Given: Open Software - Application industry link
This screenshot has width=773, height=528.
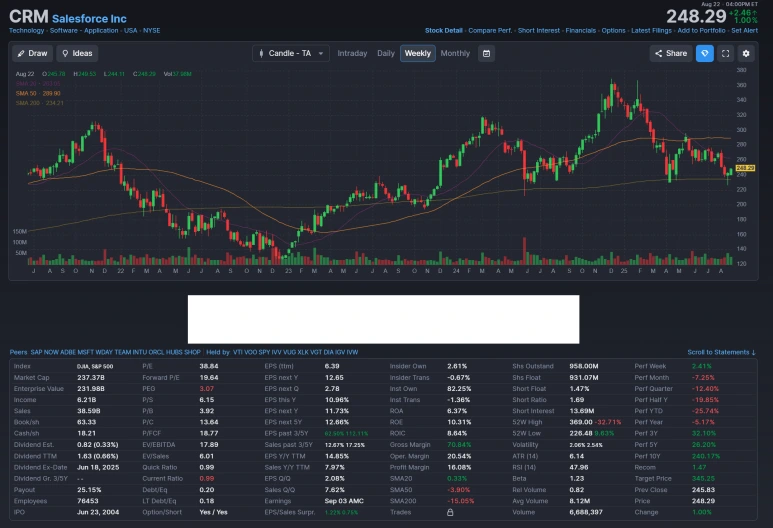Looking at the screenshot, I should [84, 31].
